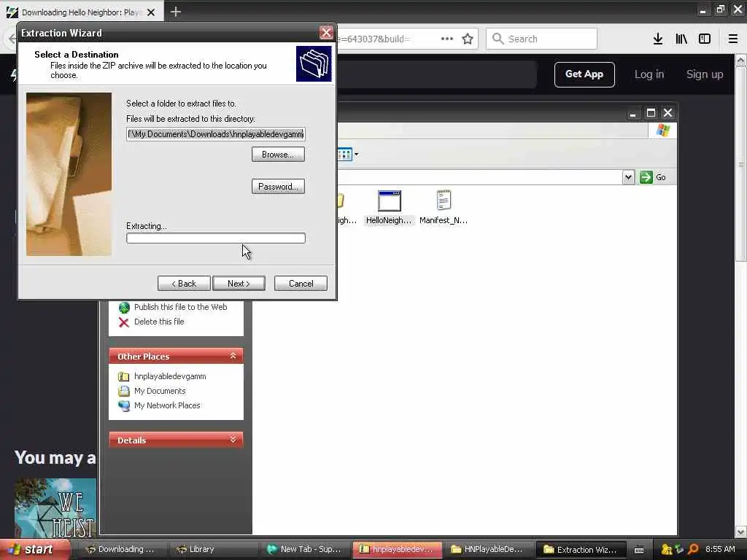The width and height of the screenshot is (747, 560).
Task: Switch to HNPlayableDe... taskbar item
Action: pyautogui.click(x=489, y=549)
